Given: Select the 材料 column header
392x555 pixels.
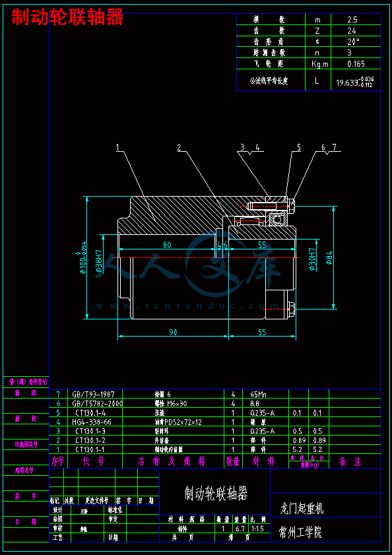Looking at the screenshot, I should (x=264, y=461).
